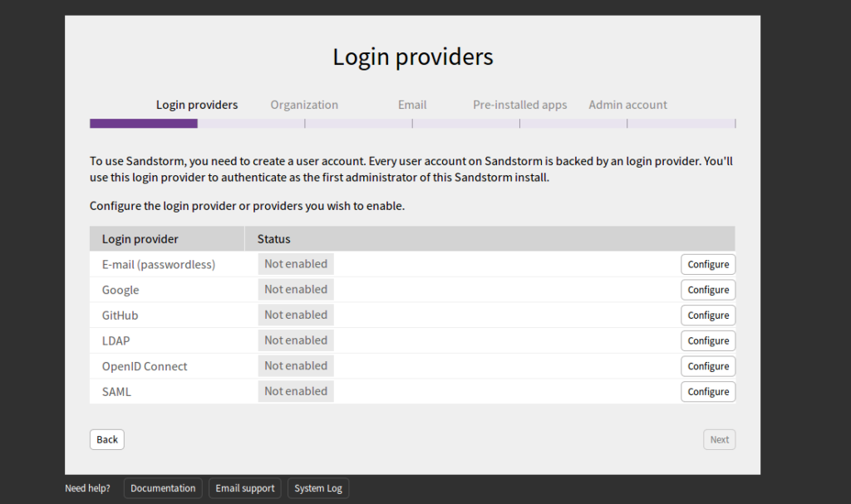
Task: Click Not enabled status for SAML
Action: 296,392
